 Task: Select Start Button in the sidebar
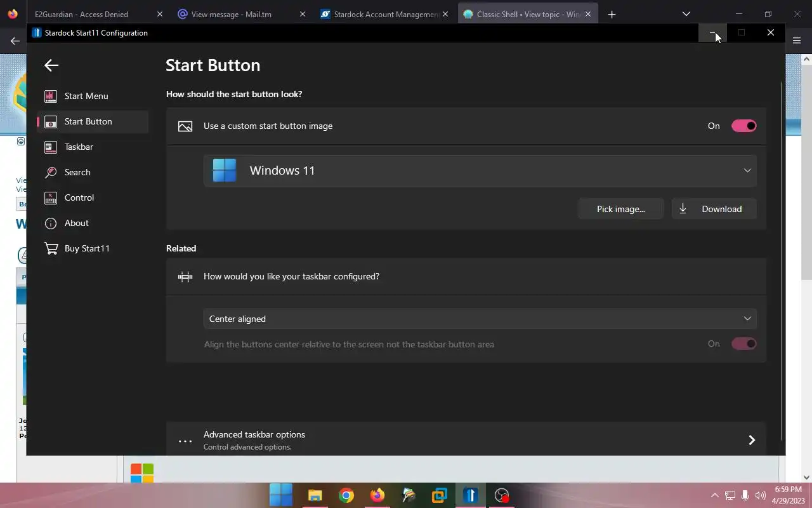click(93, 121)
